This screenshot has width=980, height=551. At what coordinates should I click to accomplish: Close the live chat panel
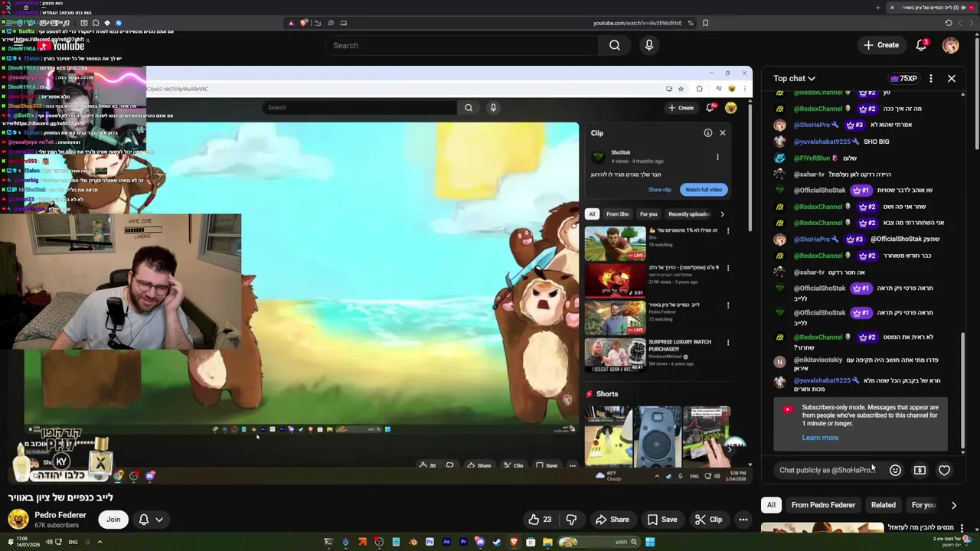pos(952,78)
